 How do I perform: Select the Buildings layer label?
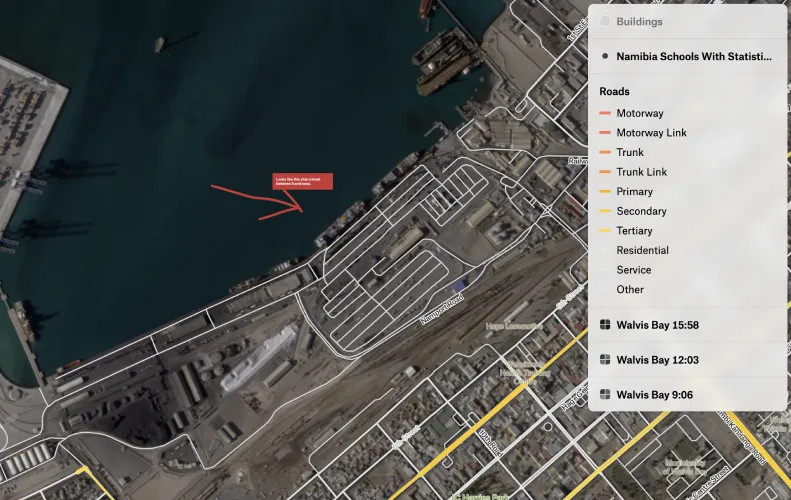(x=639, y=22)
